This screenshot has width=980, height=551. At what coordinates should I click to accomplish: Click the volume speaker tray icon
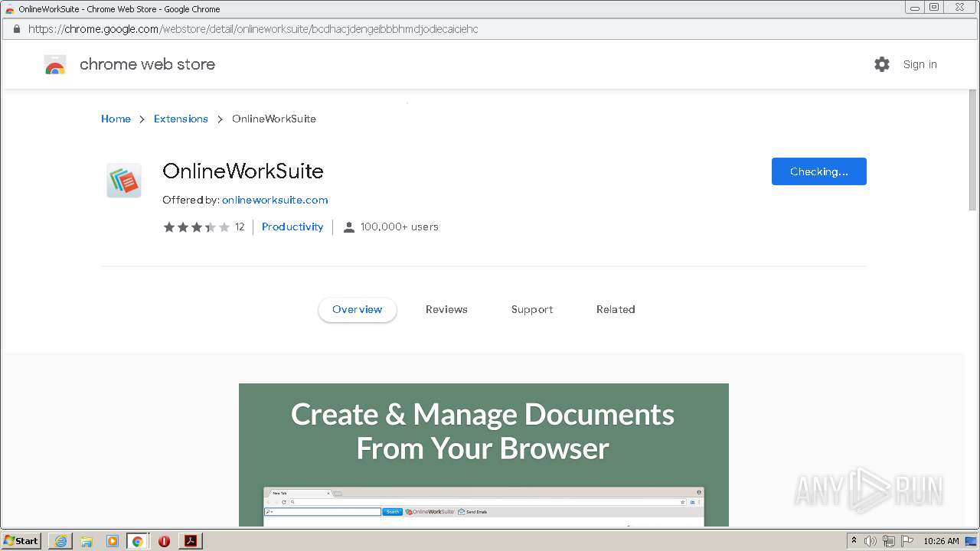[871, 541]
